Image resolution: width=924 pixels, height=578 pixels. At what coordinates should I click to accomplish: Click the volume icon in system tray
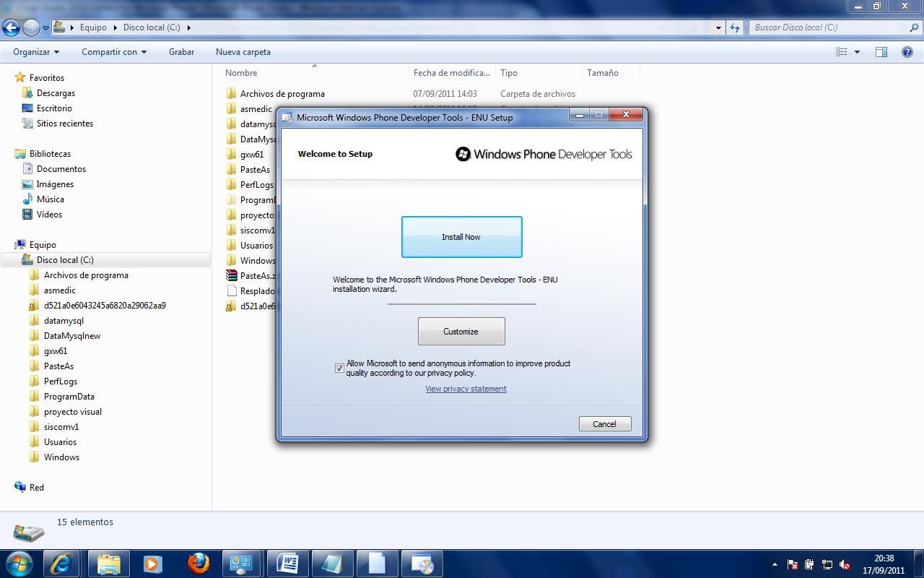pos(845,564)
